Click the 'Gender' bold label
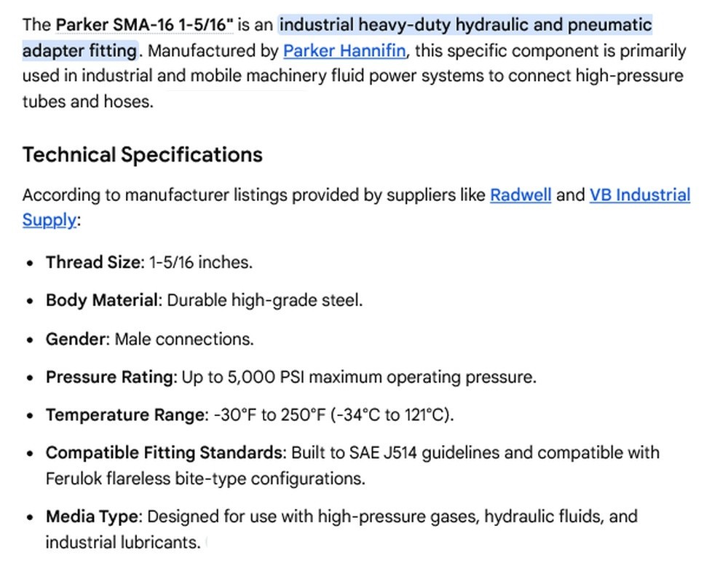Viewport: 728px width, 574px height. [x=77, y=339]
